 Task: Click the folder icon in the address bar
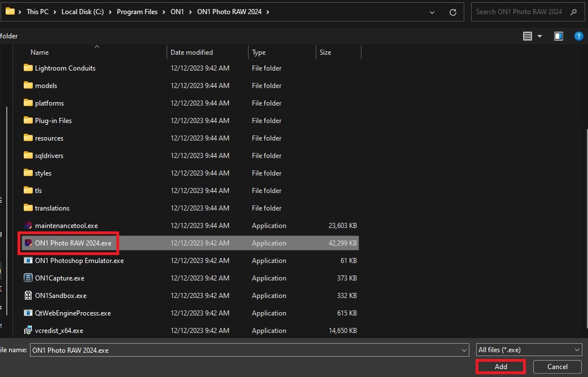(x=10, y=11)
